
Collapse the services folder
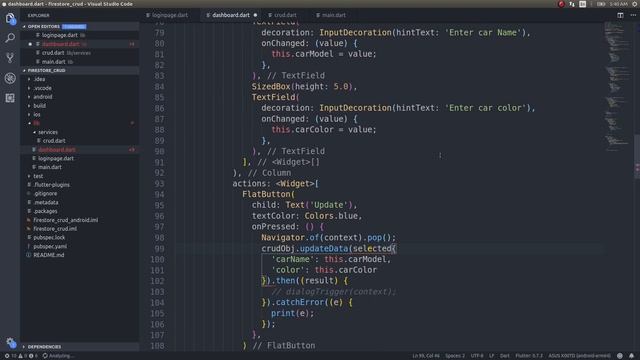click(48, 132)
